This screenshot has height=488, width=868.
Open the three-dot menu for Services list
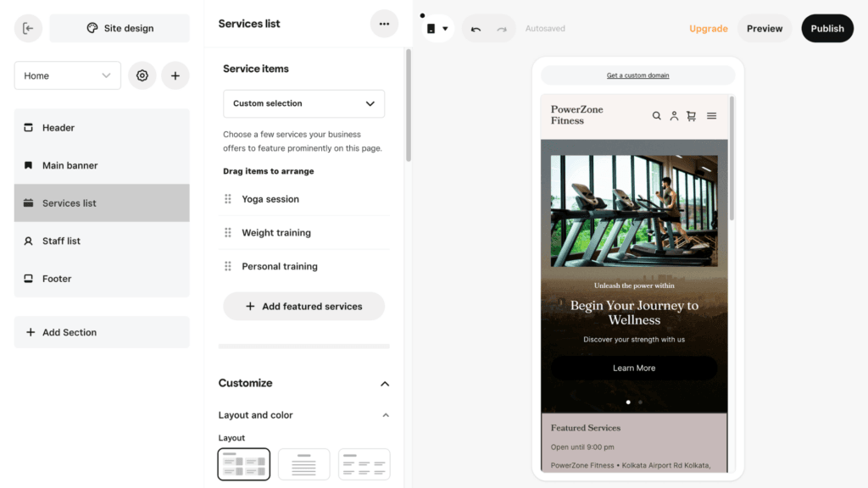point(384,23)
